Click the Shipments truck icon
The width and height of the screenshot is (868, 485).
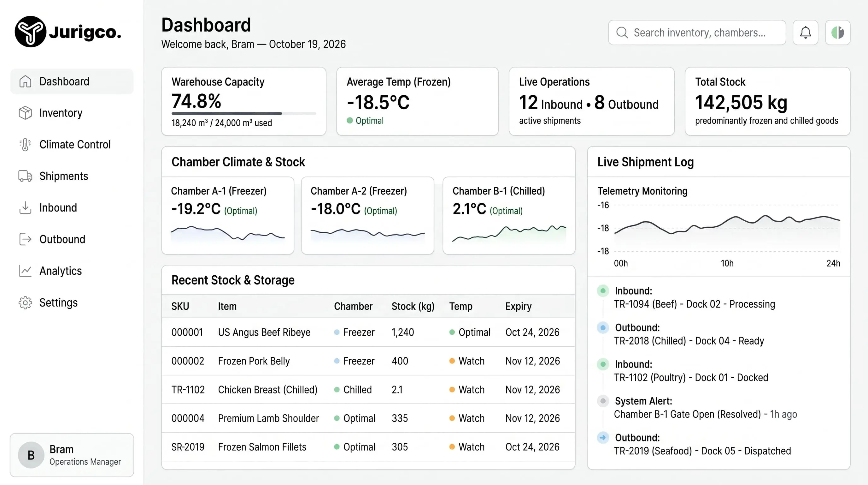tap(25, 176)
